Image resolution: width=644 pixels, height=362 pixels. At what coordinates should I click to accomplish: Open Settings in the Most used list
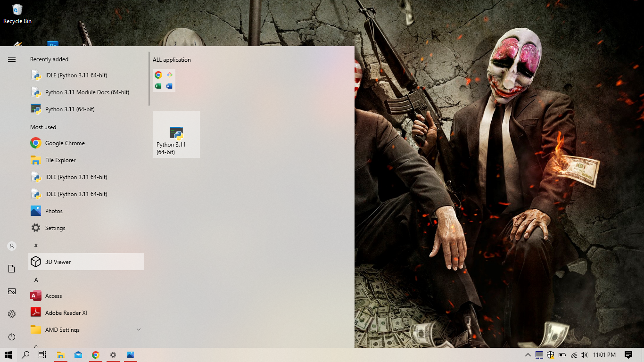click(86, 228)
